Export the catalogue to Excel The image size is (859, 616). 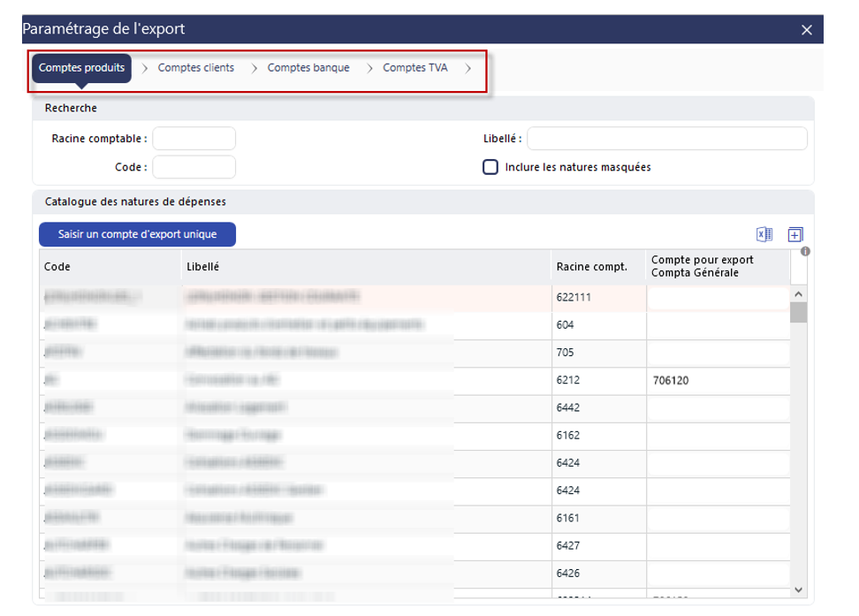pyautogui.click(x=764, y=235)
